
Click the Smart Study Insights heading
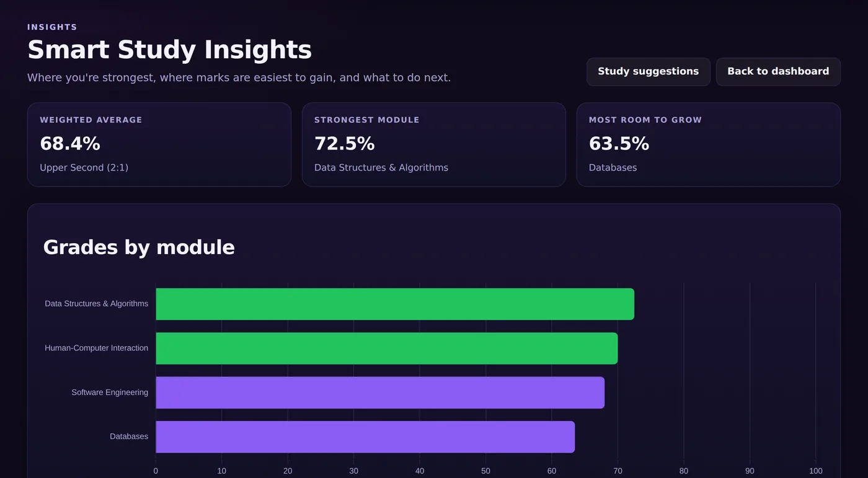point(169,50)
